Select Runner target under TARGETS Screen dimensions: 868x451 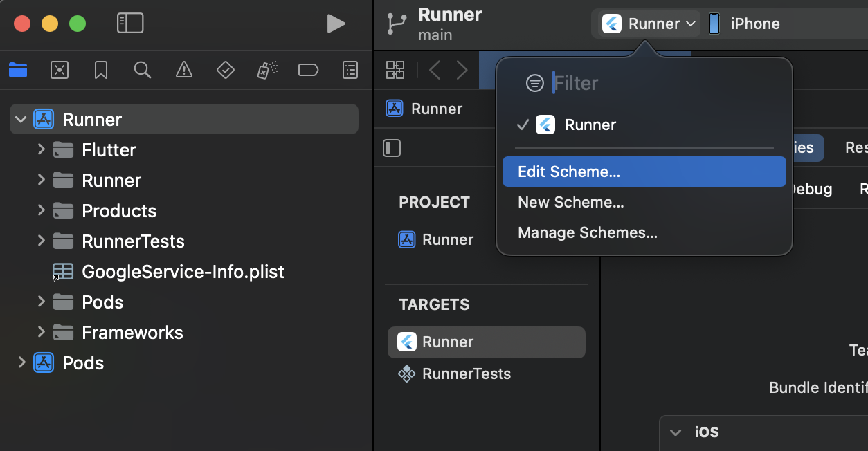tap(487, 342)
